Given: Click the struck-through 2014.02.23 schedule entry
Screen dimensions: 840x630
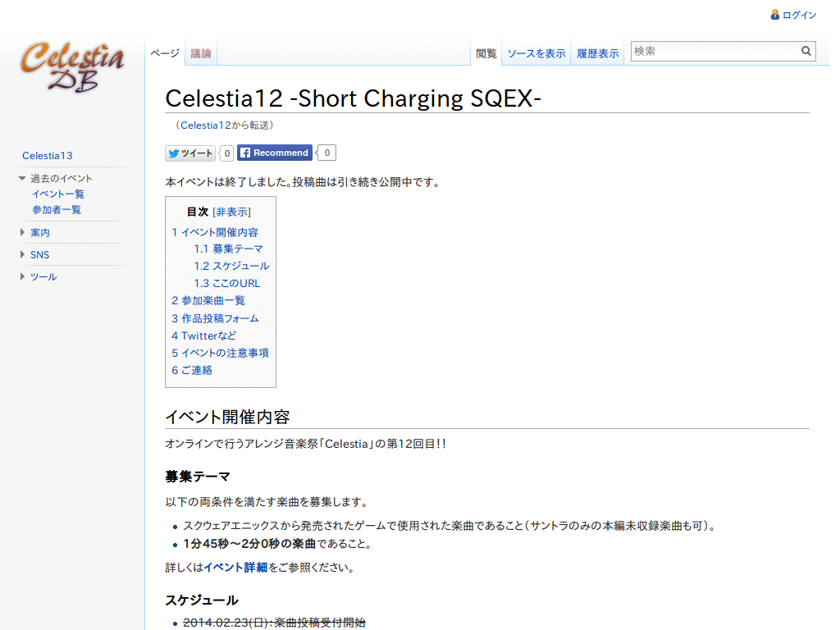Looking at the screenshot, I should click(x=274, y=623).
